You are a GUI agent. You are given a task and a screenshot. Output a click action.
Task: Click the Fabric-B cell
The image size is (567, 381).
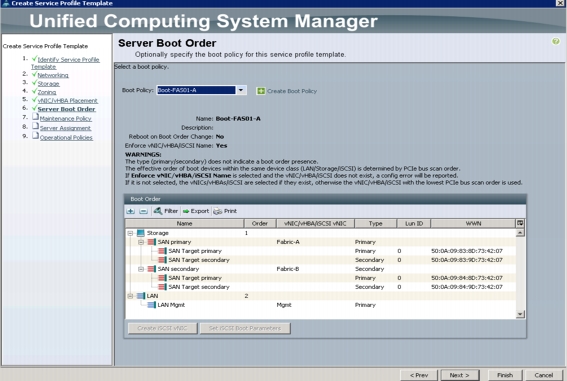coord(288,269)
